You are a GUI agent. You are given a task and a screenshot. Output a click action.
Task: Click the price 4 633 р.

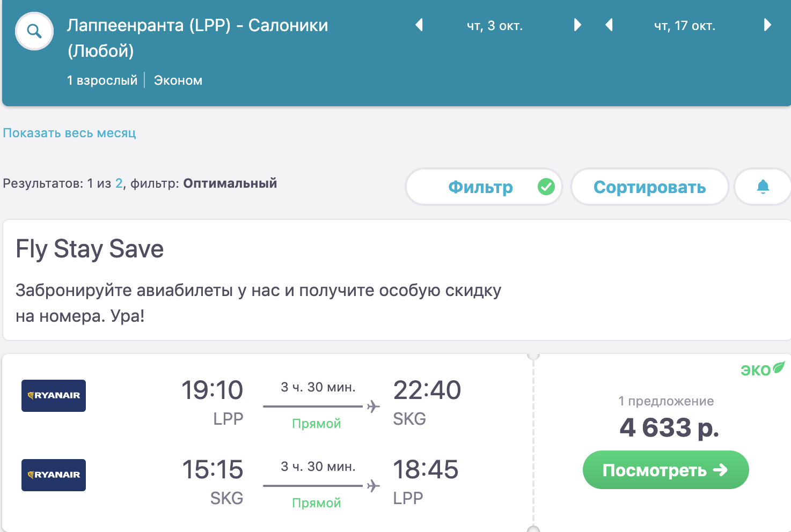tap(669, 428)
